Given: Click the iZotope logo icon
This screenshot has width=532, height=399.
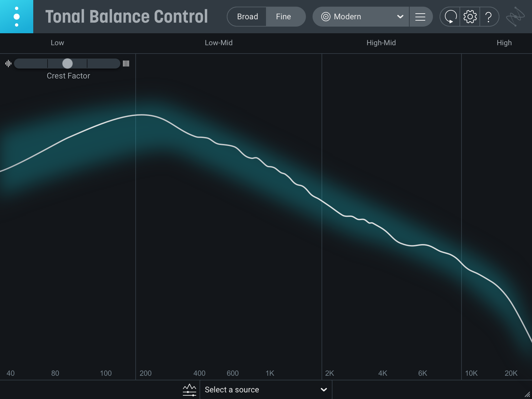Looking at the screenshot, I should click(x=515, y=17).
